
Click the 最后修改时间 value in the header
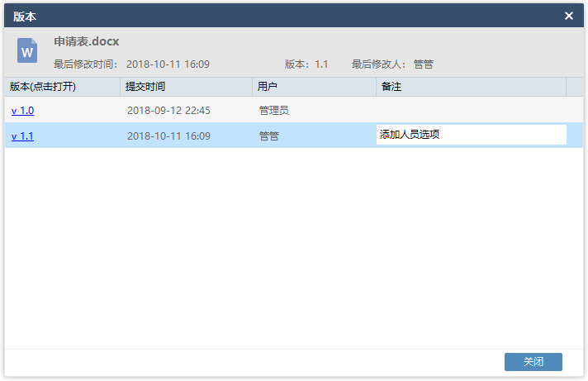[168, 64]
